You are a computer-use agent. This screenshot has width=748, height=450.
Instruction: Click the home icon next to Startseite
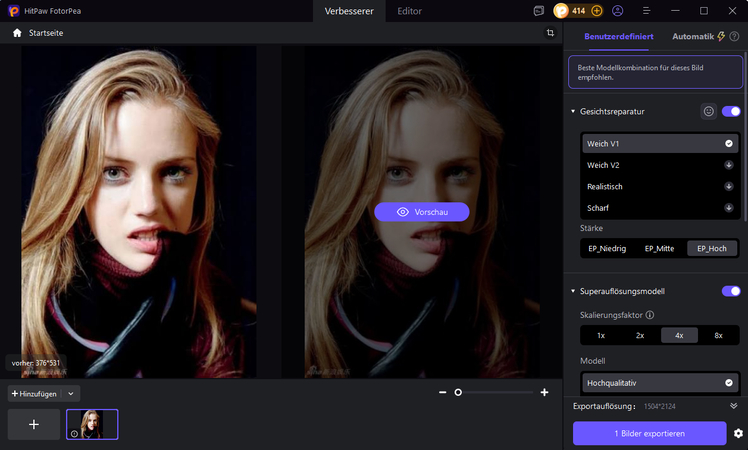coord(17,33)
